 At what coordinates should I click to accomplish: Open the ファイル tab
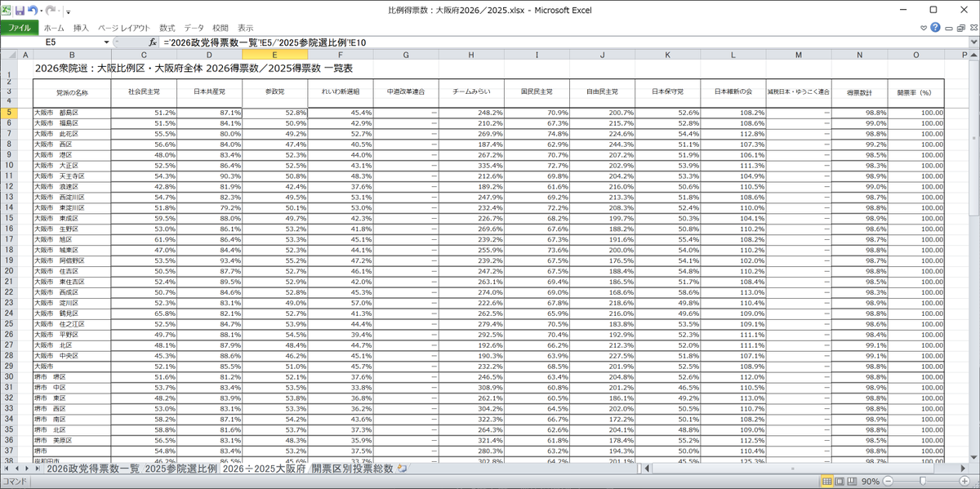[19, 27]
